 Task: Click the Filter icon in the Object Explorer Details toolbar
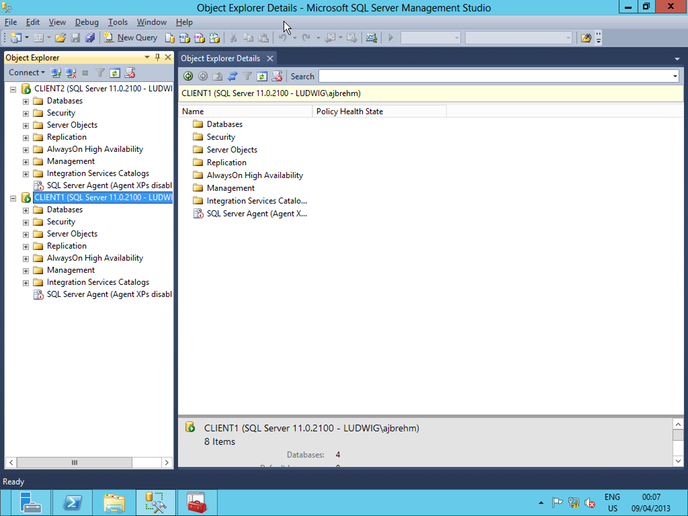[247, 76]
